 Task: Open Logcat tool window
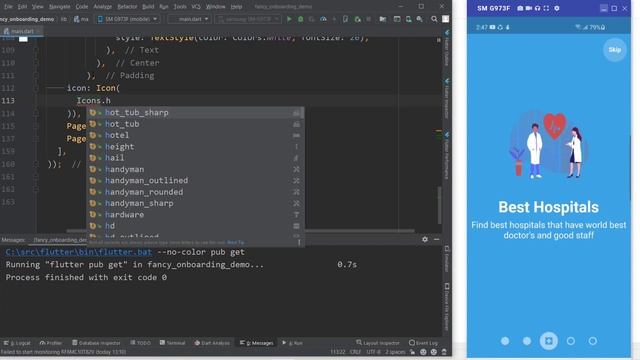click(x=17, y=343)
